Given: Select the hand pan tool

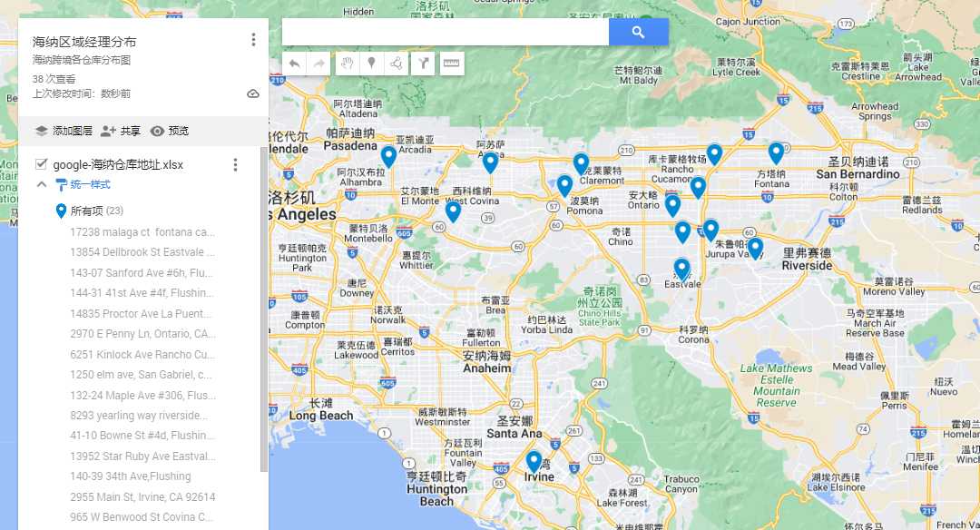Looking at the screenshot, I should pos(346,63).
